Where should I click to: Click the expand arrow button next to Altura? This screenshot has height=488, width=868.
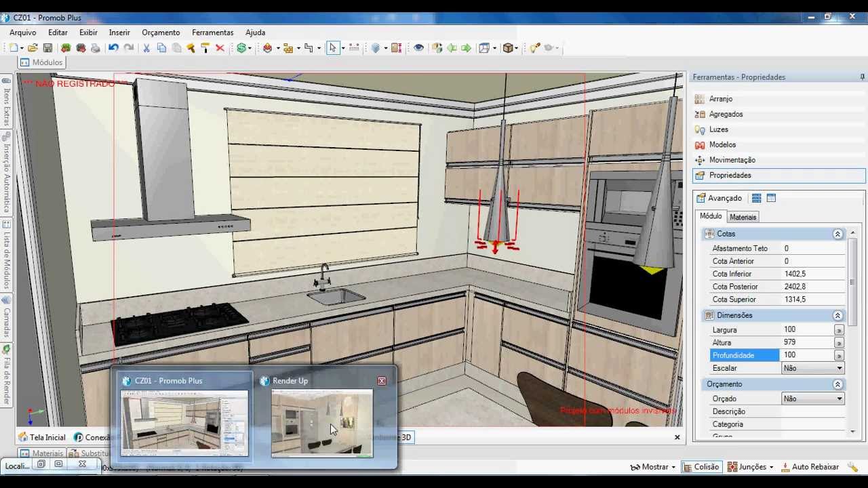click(x=839, y=343)
